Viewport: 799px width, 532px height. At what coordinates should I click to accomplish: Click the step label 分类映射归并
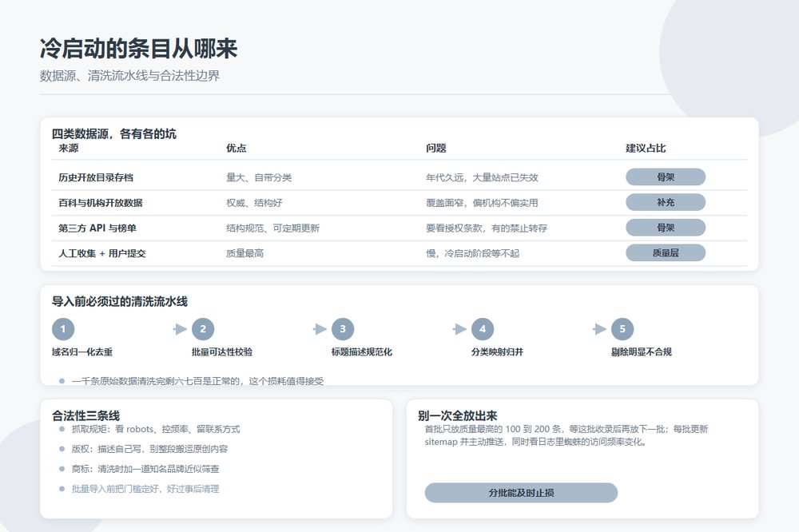pos(497,351)
